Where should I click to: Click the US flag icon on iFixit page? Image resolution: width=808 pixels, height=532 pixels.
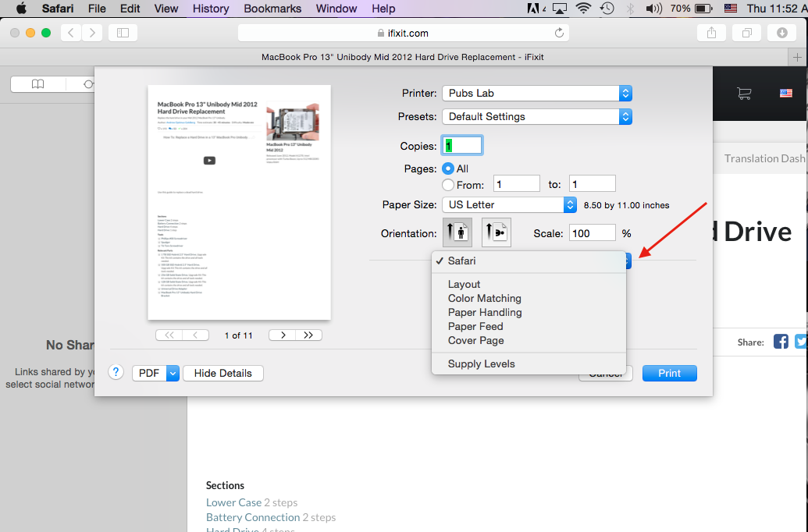(x=786, y=93)
